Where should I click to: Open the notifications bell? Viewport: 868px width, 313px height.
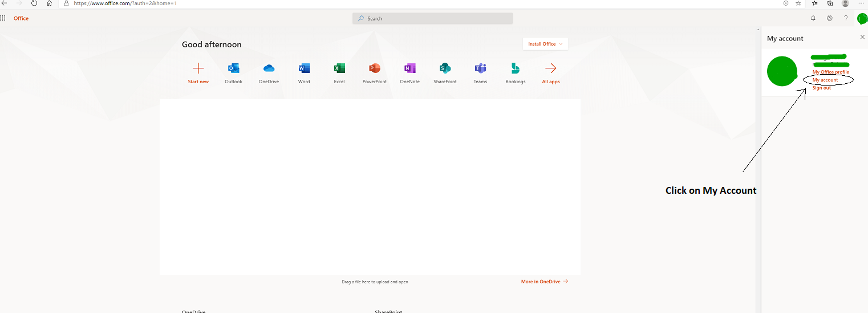813,18
